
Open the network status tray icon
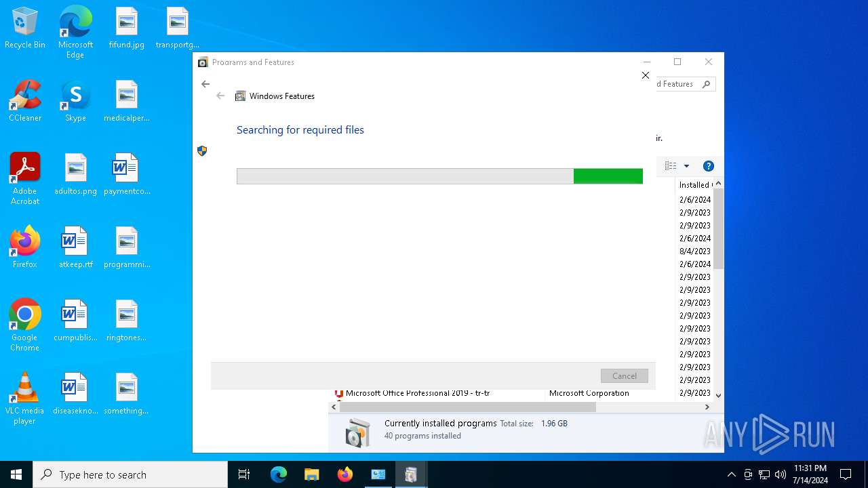(764, 474)
